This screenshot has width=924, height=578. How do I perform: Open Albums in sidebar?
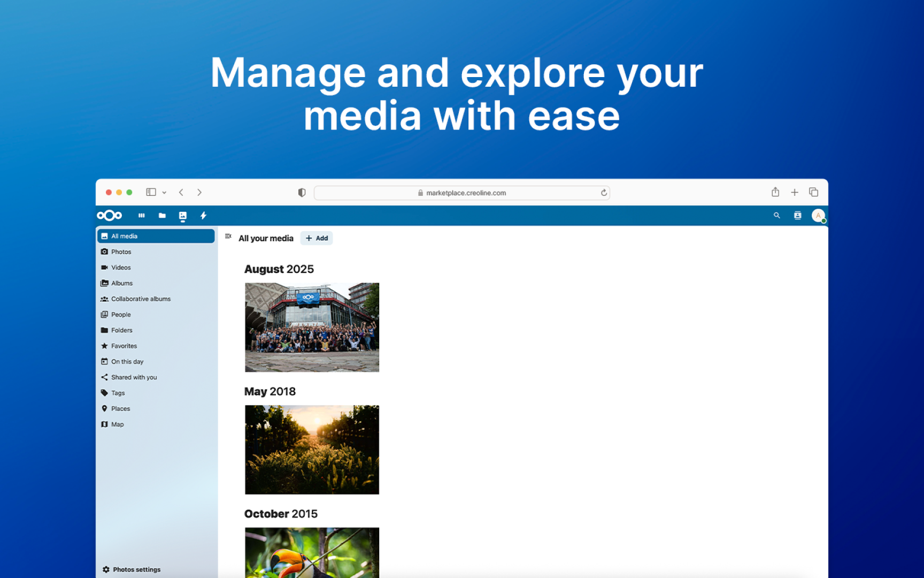pyautogui.click(x=156, y=283)
